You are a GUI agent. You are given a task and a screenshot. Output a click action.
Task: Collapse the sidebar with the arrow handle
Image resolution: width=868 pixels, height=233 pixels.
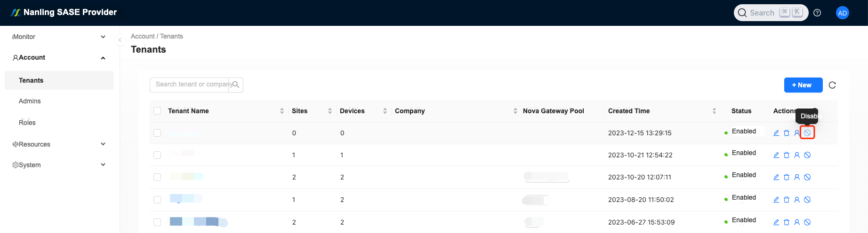tap(120, 40)
